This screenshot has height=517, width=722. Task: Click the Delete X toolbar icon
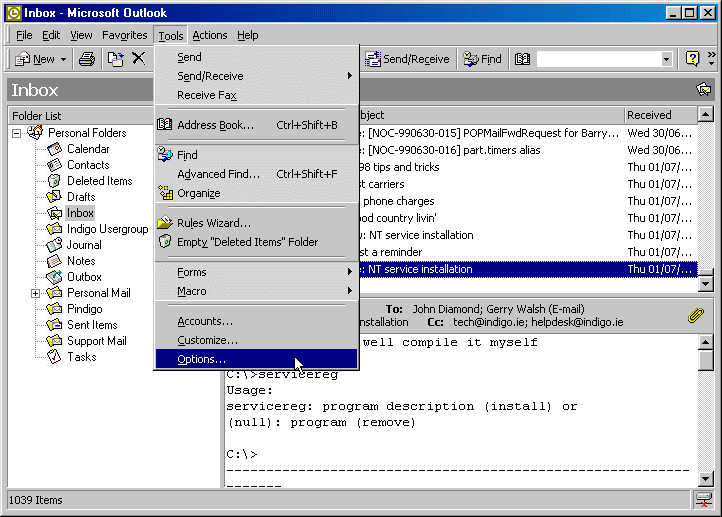[139, 58]
